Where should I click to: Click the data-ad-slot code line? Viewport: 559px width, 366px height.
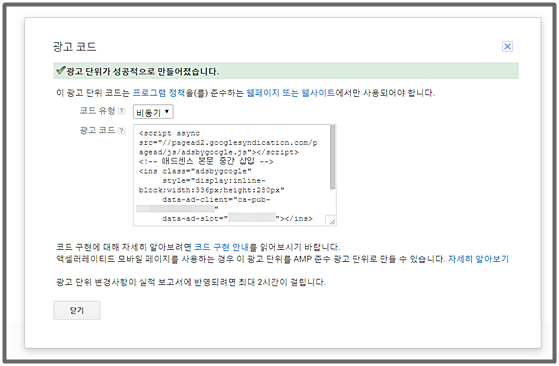pyautogui.click(x=237, y=218)
